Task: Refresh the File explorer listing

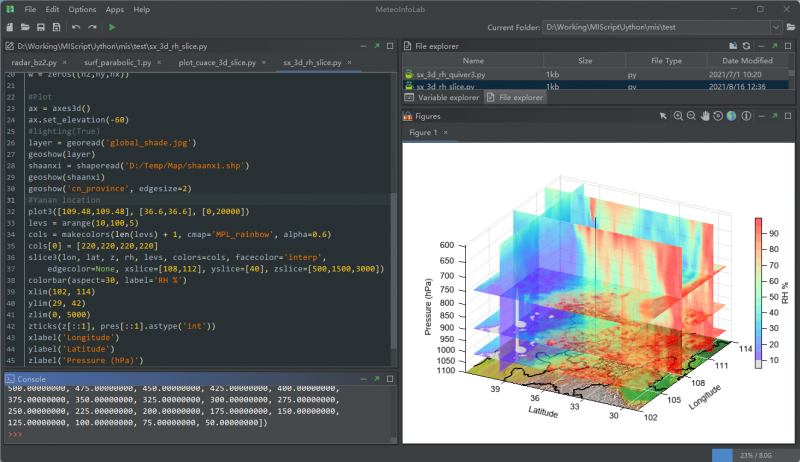Action: tap(746, 45)
